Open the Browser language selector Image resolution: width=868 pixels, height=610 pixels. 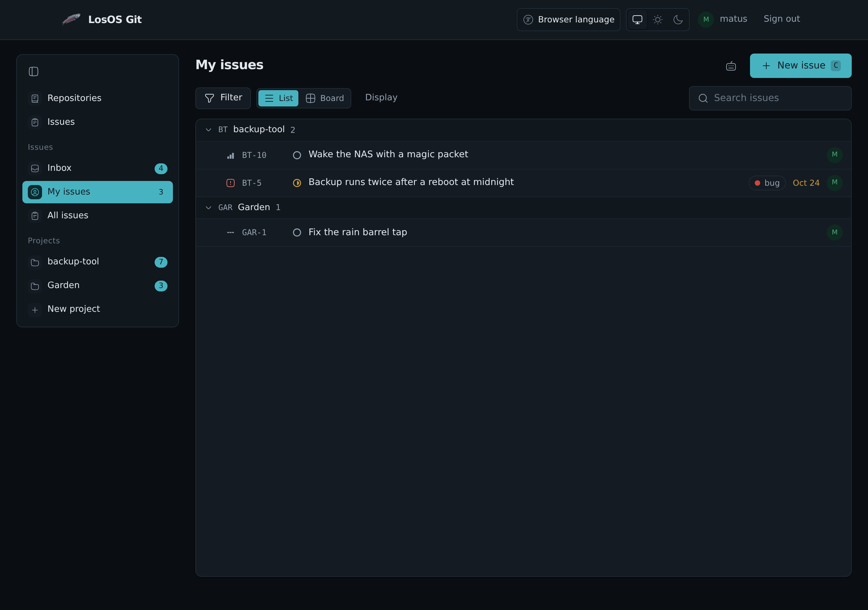[568, 20]
